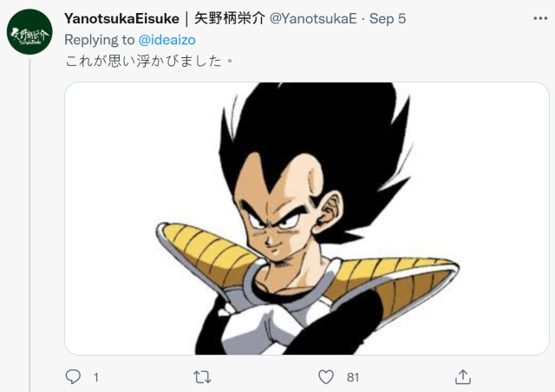Open the dark green profile avatar
This screenshot has width=555, height=392.
(x=29, y=32)
